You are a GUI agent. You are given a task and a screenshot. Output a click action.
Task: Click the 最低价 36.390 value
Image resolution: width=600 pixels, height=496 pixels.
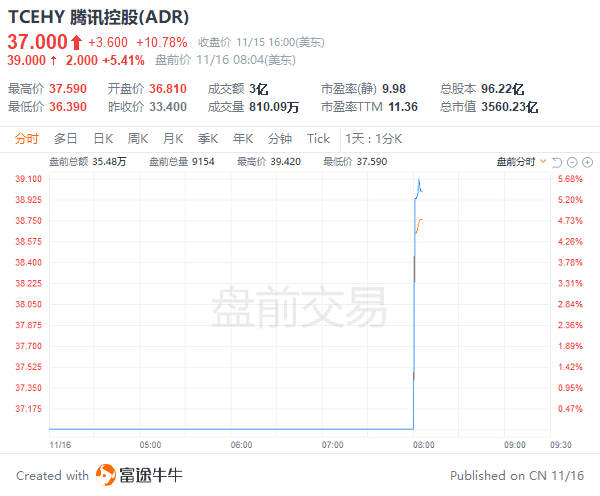point(68,107)
